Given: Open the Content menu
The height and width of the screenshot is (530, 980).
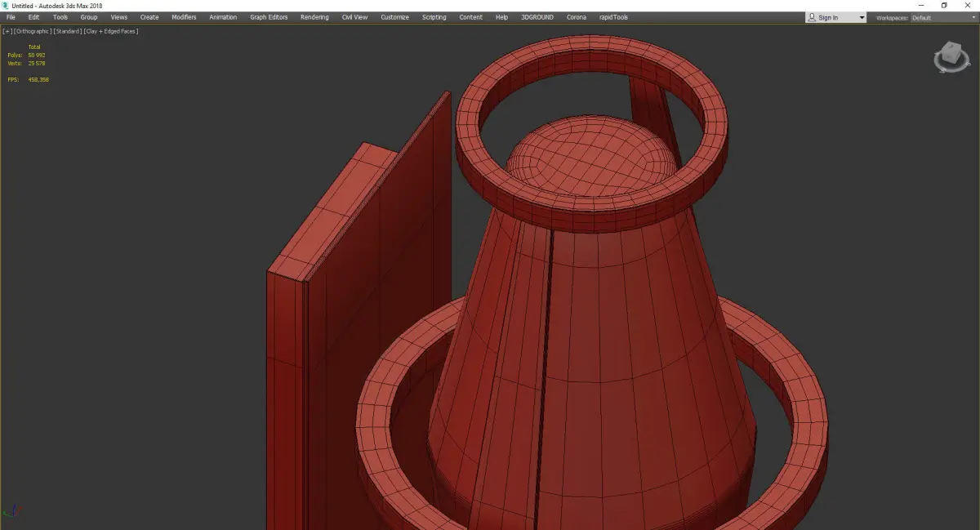Looking at the screenshot, I should click(x=470, y=17).
